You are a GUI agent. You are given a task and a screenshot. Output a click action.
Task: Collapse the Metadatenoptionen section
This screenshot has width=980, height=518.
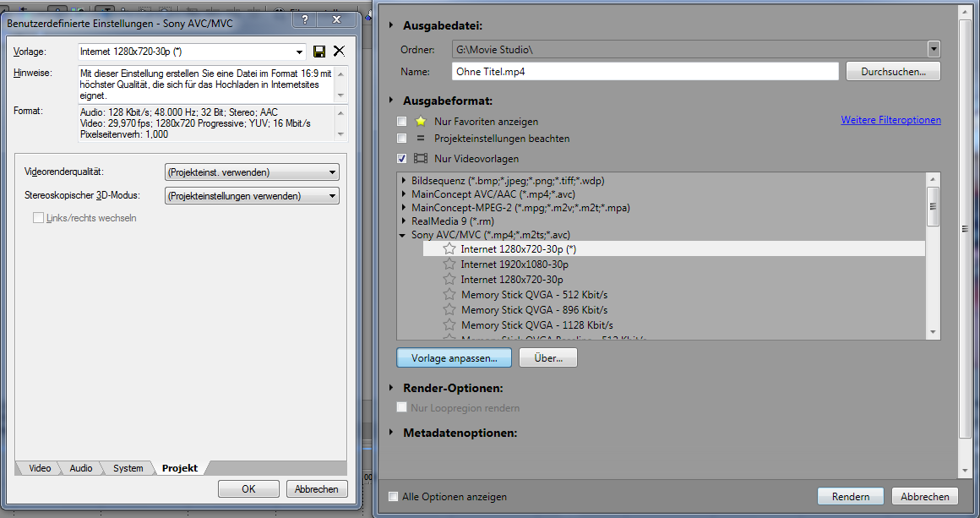click(391, 432)
